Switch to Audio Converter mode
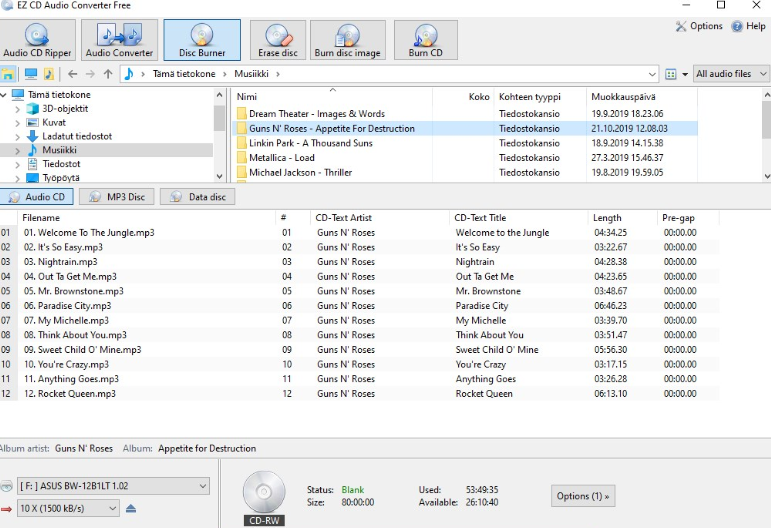 click(x=119, y=40)
